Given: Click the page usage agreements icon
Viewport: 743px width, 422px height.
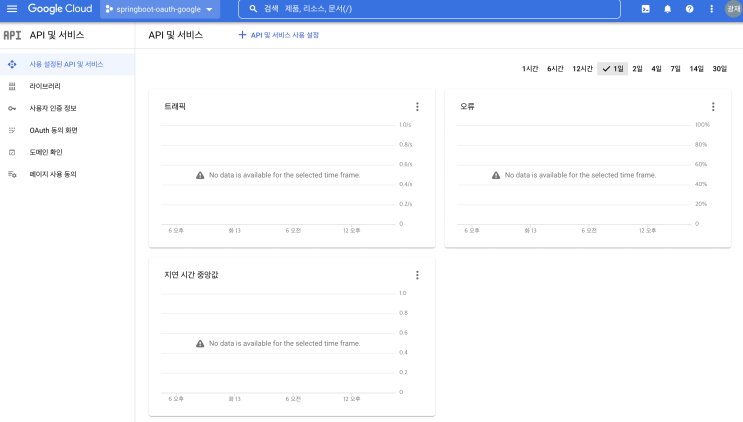Looking at the screenshot, I should click(12, 174).
